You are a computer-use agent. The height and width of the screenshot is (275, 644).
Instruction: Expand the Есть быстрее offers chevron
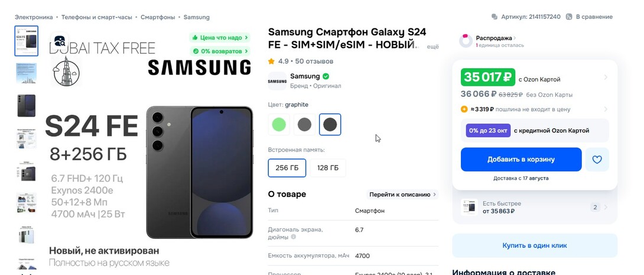(606, 207)
